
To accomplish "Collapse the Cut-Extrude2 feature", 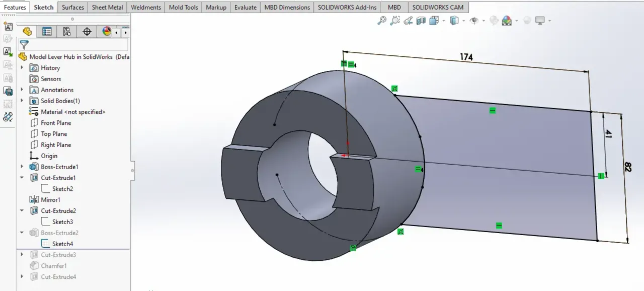I will [x=22, y=210].
